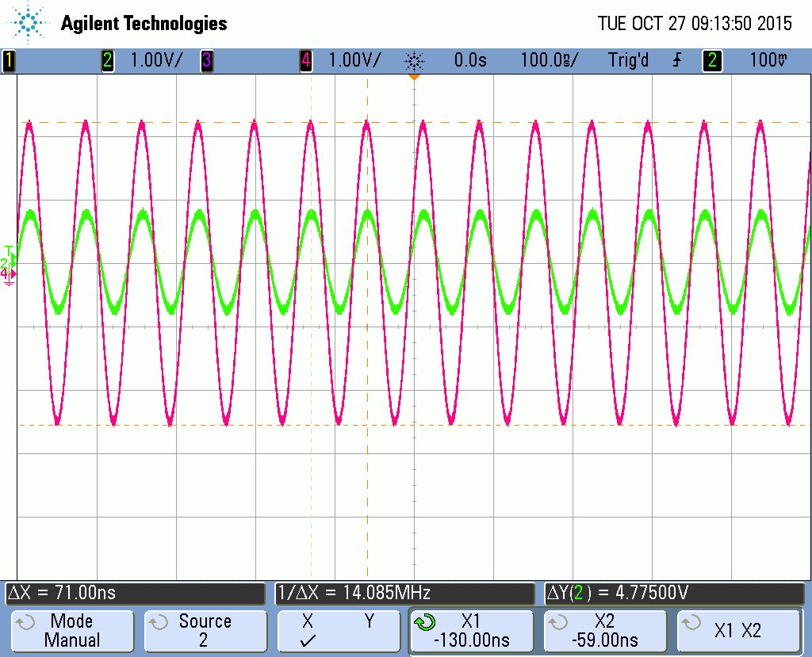Click the Trig'd status in the top bar
This screenshot has width=812, height=657.
point(628,60)
